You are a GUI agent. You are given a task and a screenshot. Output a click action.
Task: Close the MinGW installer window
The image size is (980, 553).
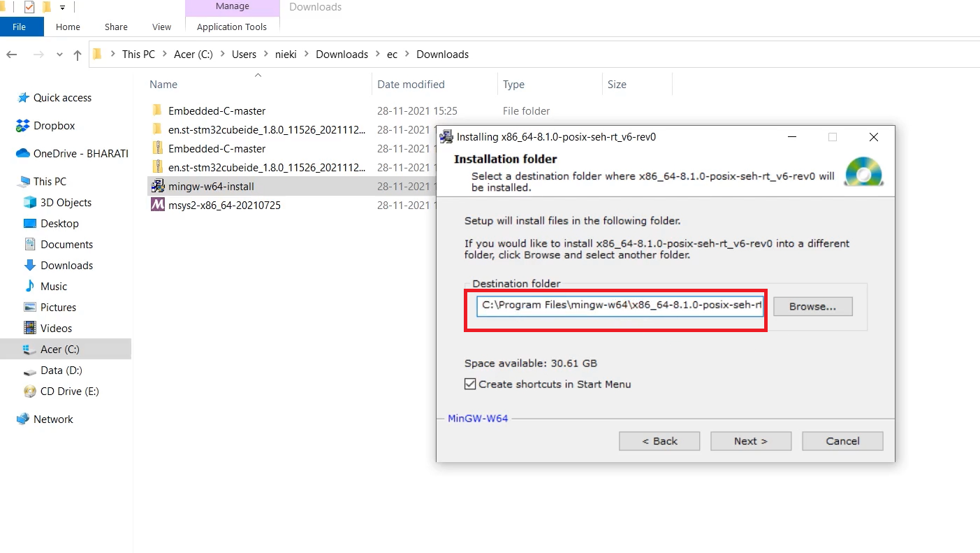873,137
